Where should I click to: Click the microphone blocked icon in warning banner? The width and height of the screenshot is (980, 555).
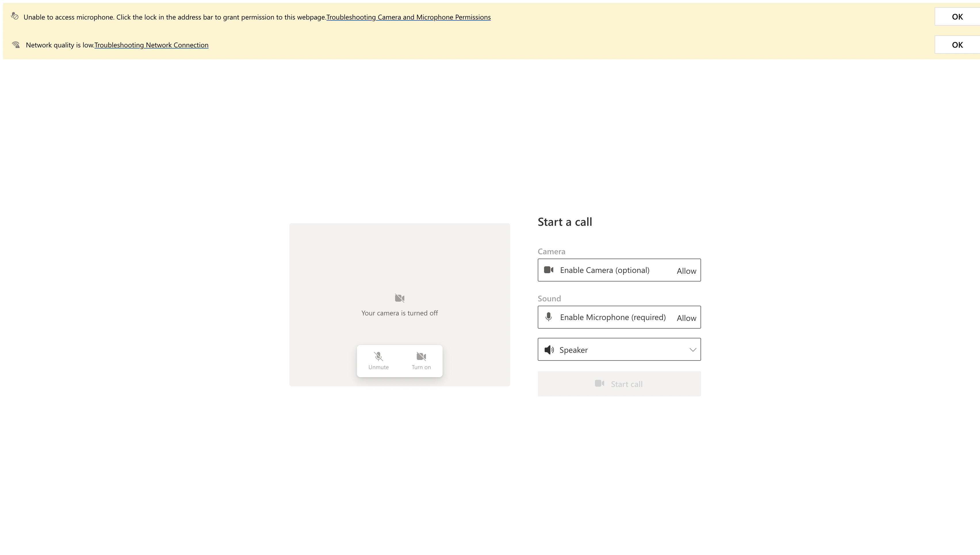tap(14, 16)
